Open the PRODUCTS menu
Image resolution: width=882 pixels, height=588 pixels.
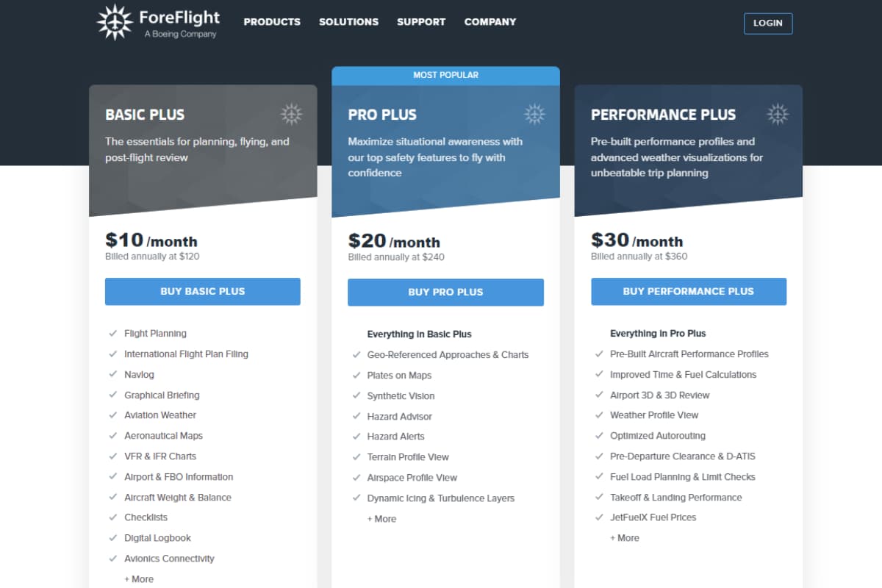(x=272, y=22)
